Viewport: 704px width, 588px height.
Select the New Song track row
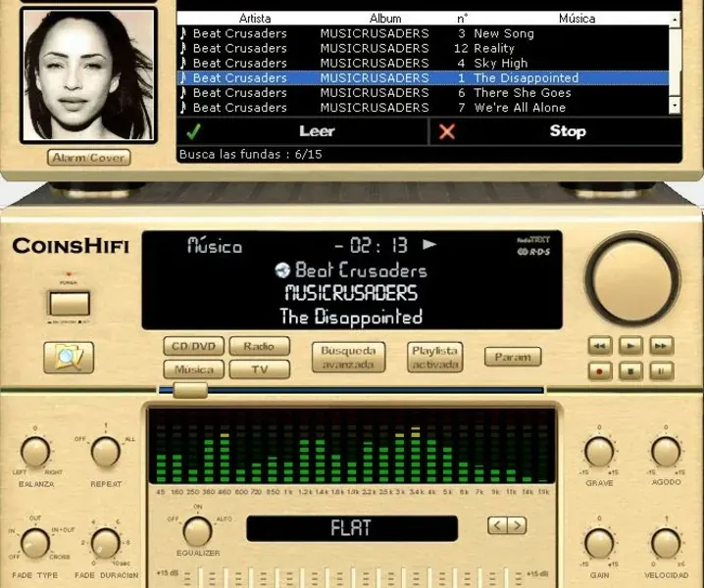click(423, 33)
